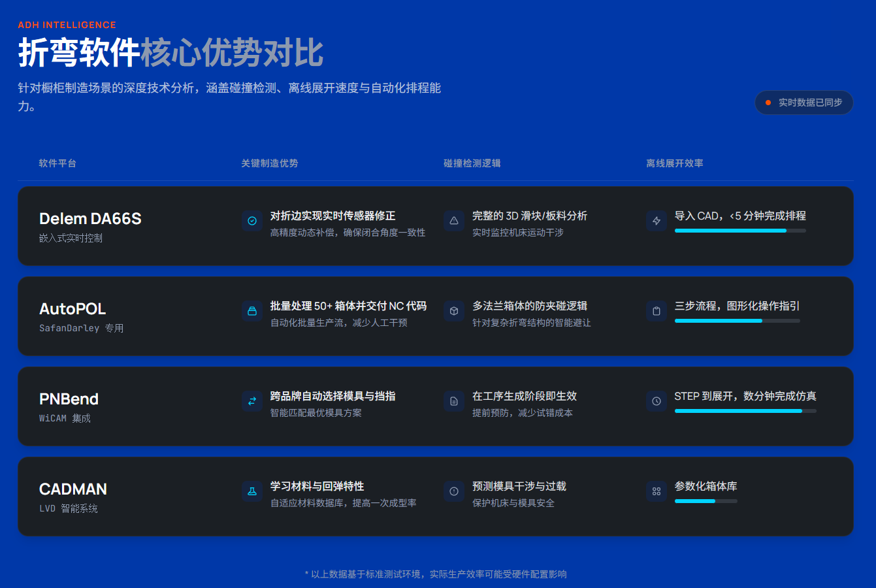876x588 pixels.
Task: Click the flask icon beside 学习材料与回弹特性
Action: [251, 491]
